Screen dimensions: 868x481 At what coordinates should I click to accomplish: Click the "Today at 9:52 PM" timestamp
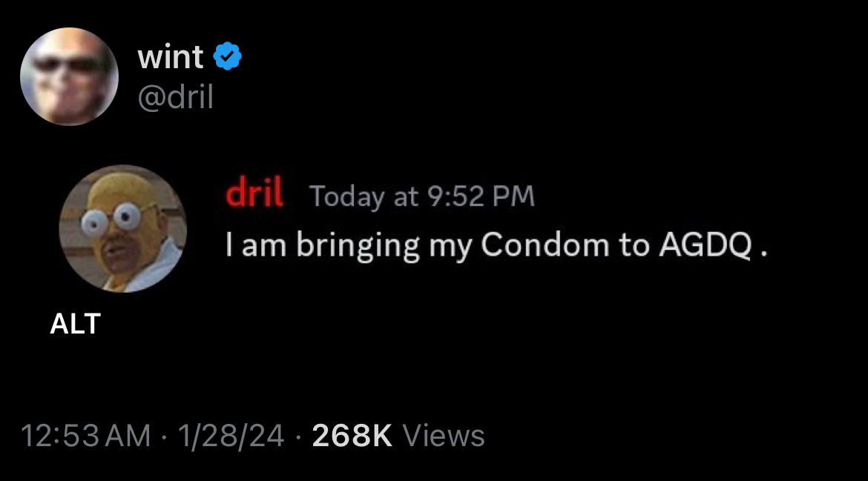pos(421,196)
